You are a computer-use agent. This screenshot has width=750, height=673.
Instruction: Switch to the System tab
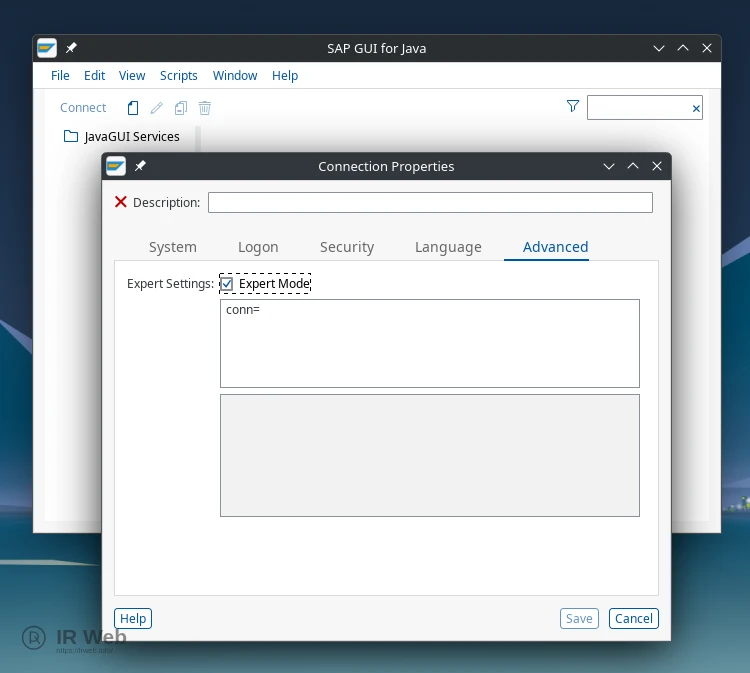(x=173, y=247)
